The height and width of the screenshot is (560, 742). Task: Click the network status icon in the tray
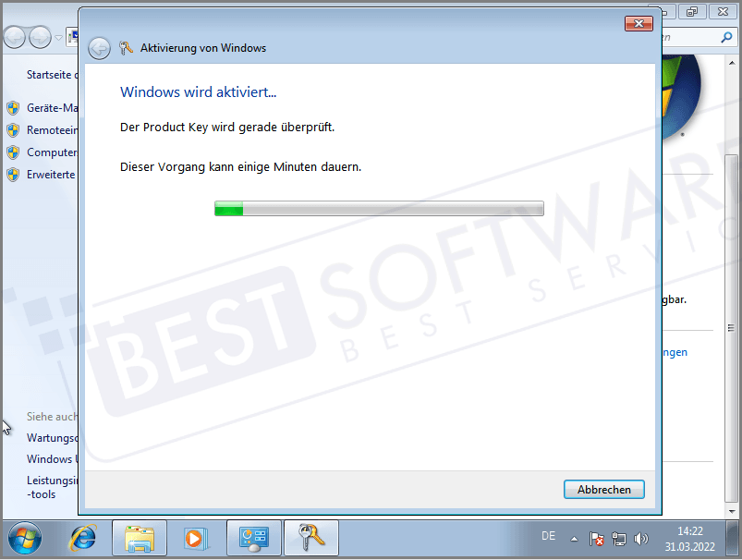(x=621, y=538)
